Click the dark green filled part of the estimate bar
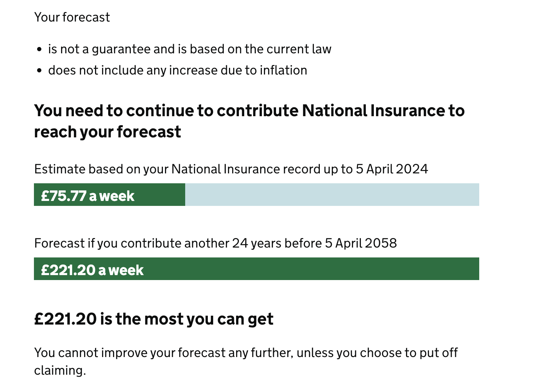 [110, 195]
